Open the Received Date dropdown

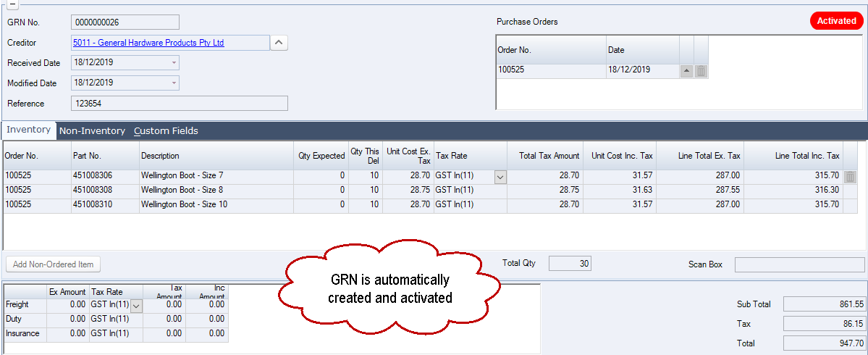174,63
